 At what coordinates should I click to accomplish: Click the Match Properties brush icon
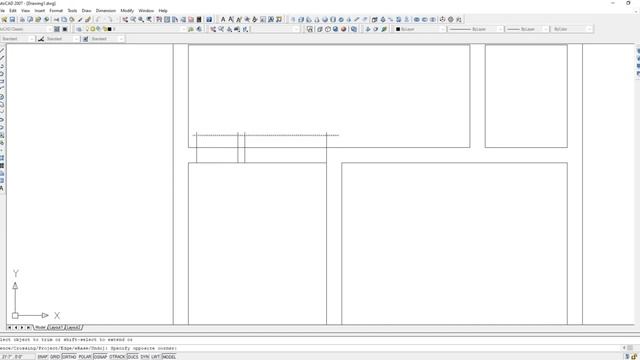(x=80, y=19)
